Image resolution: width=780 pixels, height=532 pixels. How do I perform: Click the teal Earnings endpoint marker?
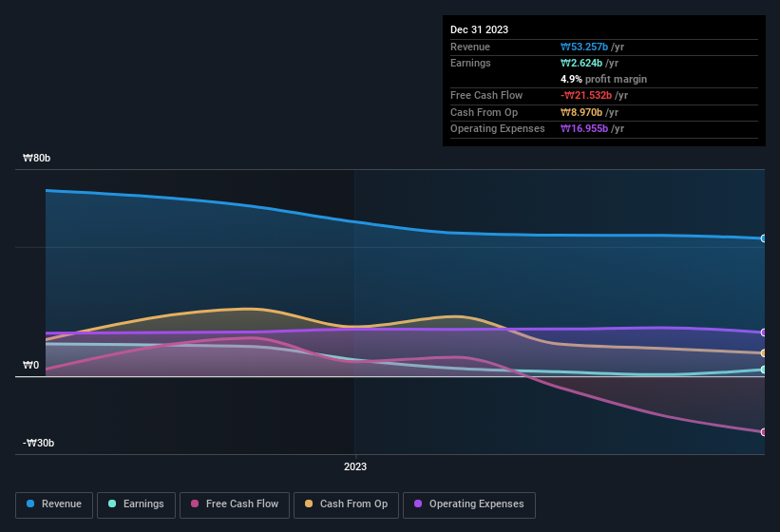tap(764, 370)
